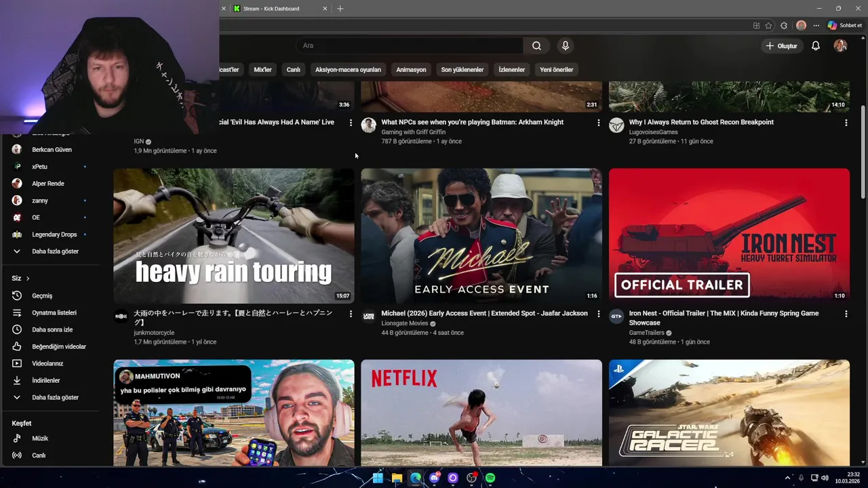Select the Aksiyon-macera oyunları chip
This screenshot has height=488, width=868.
[x=348, y=69]
